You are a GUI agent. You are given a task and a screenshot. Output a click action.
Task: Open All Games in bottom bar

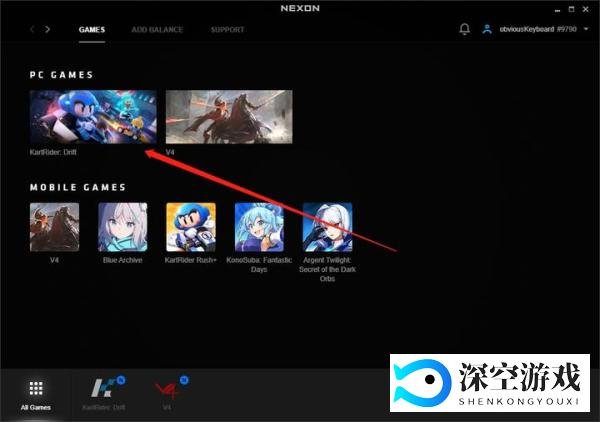click(36, 395)
